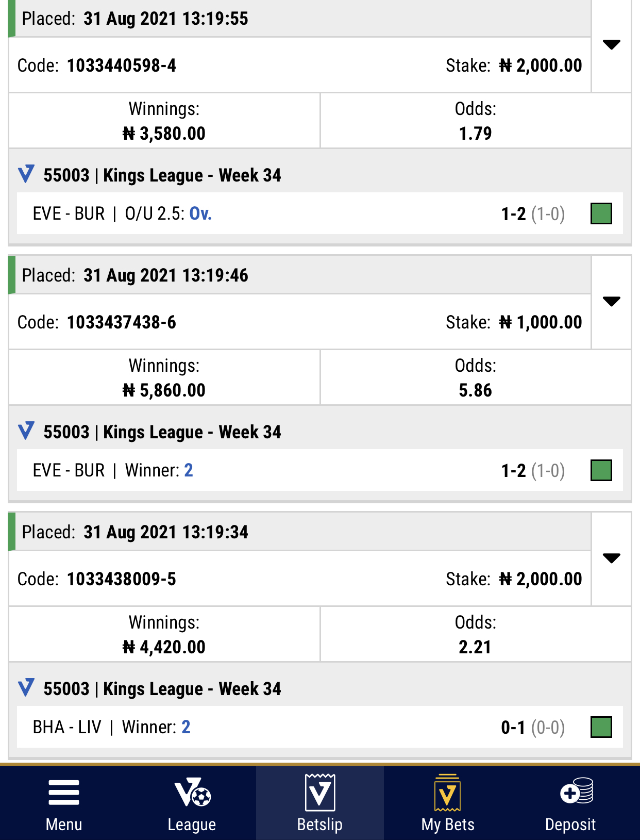Expand the bet placed at 13:19:55
This screenshot has height=840, width=640.
[612, 45]
